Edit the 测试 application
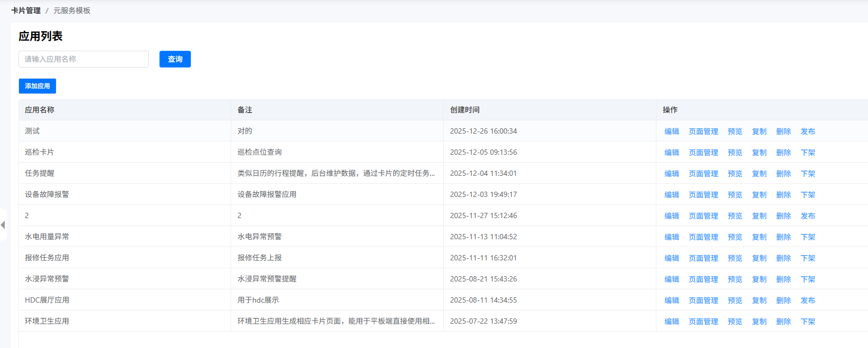 pyautogui.click(x=671, y=131)
